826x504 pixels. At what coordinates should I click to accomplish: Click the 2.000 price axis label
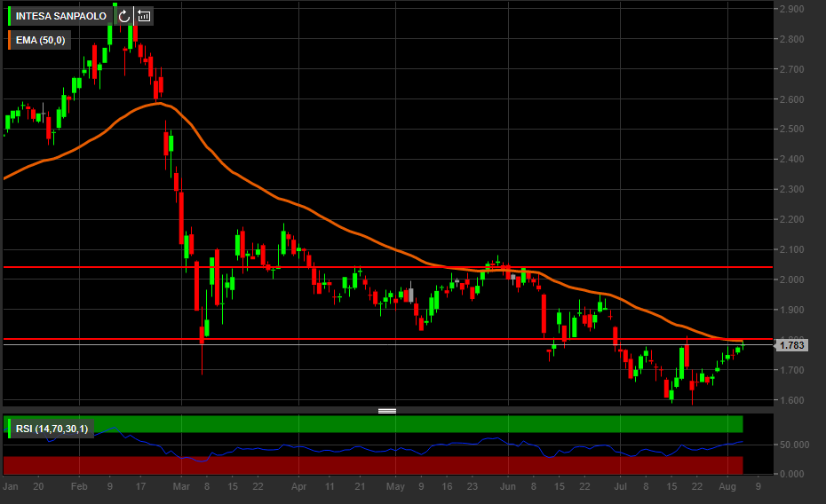(x=791, y=280)
